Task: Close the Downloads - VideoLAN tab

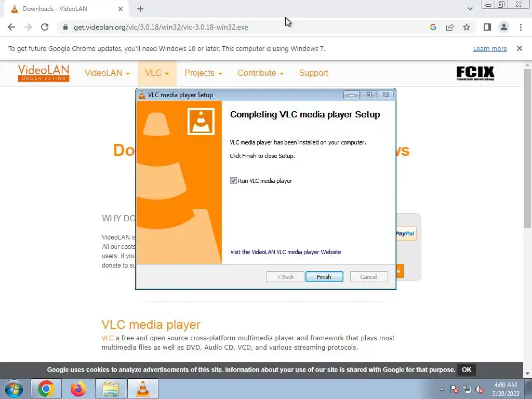Action: tap(121, 9)
